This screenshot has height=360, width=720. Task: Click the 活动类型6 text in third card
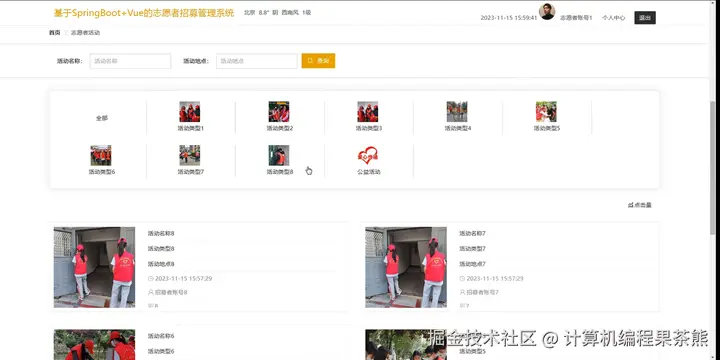pos(161,351)
